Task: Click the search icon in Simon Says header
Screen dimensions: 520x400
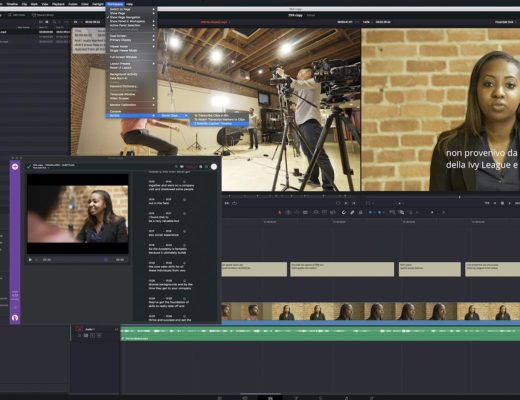Action: 176,166
